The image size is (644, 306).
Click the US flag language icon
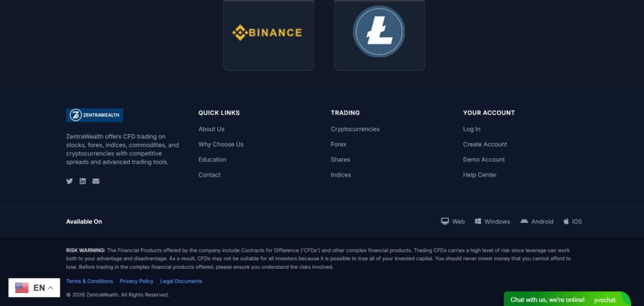pyautogui.click(x=22, y=288)
